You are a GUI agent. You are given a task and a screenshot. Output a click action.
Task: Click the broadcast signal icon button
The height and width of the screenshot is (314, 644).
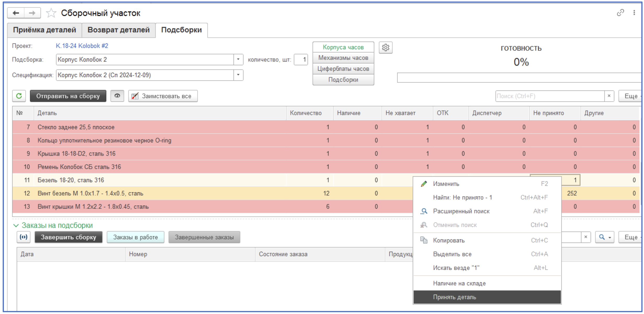24,237
